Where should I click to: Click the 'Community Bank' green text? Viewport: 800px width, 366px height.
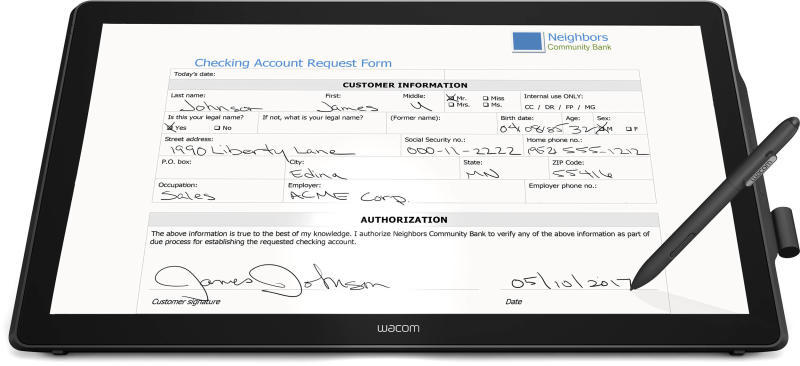(x=579, y=47)
